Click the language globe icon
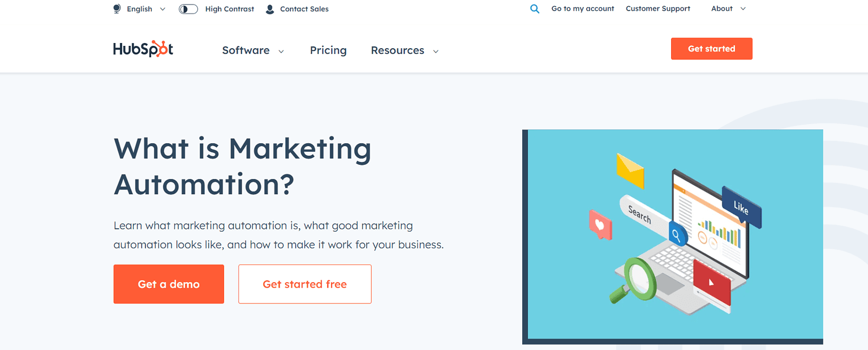 coord(116,8)
